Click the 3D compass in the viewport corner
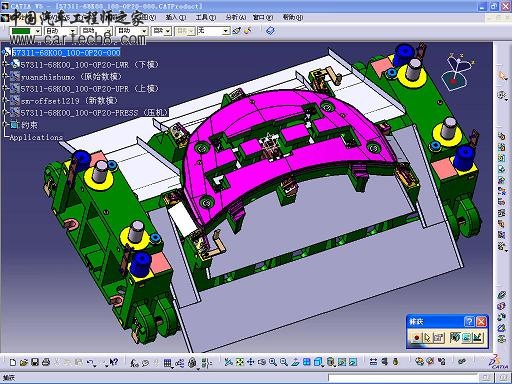Viewport: 512px width, 384px height. pyautogui.click(x=458, y=71)
